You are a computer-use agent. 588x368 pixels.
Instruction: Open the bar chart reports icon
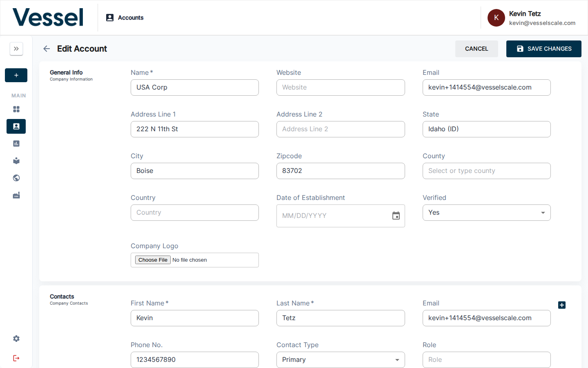pos(16,144)
